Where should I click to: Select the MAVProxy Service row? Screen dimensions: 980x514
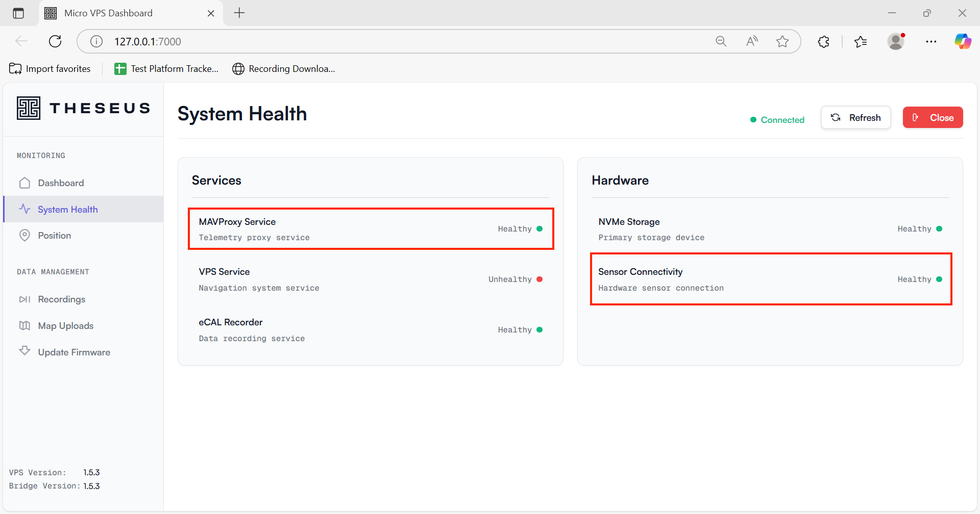pos(371,229)
